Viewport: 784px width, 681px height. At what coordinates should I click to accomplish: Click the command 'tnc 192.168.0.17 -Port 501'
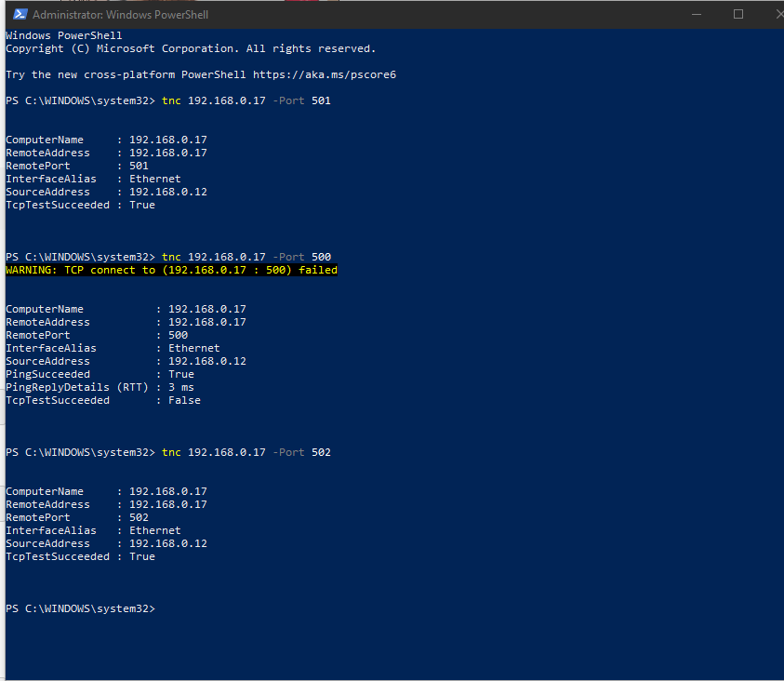(x=246, y=100)
